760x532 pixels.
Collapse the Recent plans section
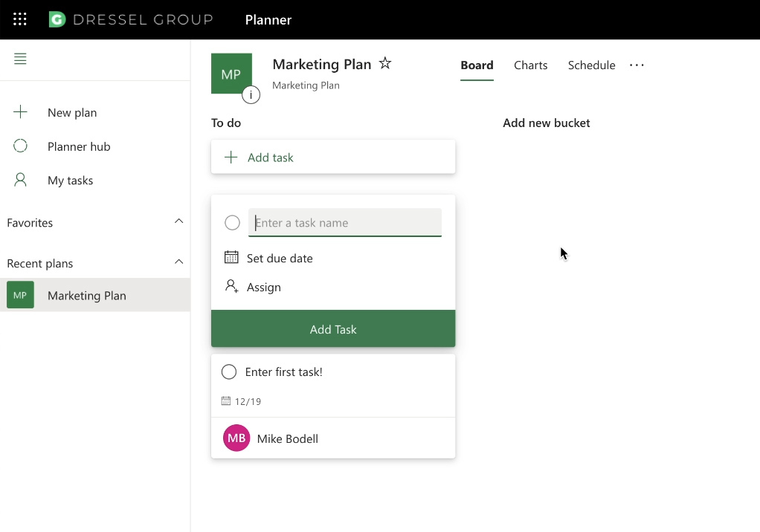[178, 262]
